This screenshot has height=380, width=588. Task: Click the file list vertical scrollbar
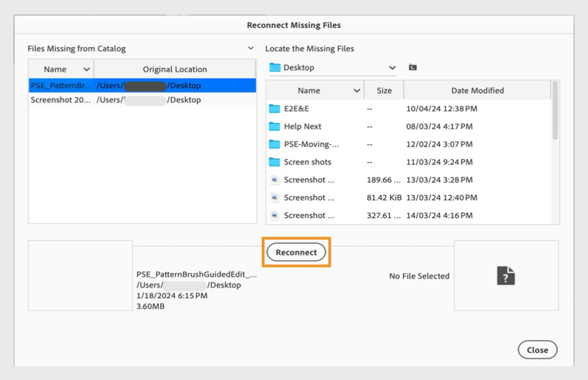pos(555,111)
